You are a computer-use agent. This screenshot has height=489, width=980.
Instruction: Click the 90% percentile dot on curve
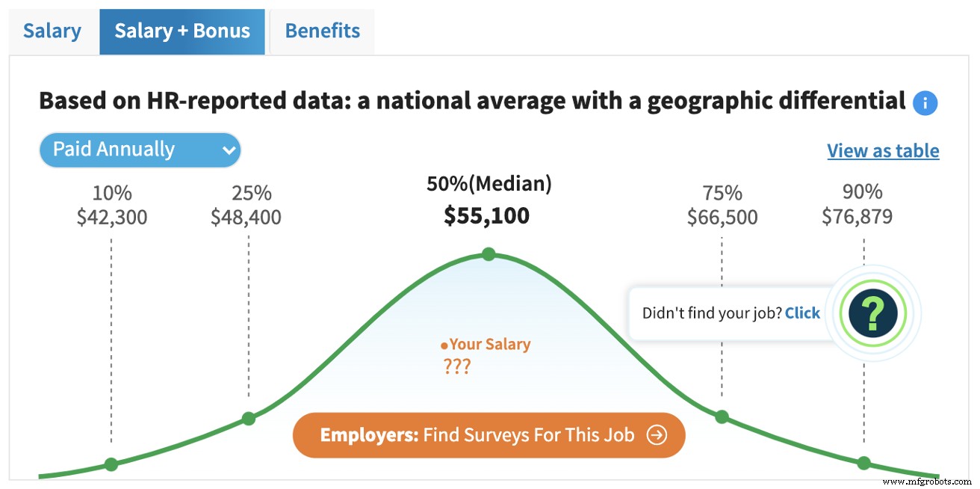pyautogui.click(x=863, y=463)
